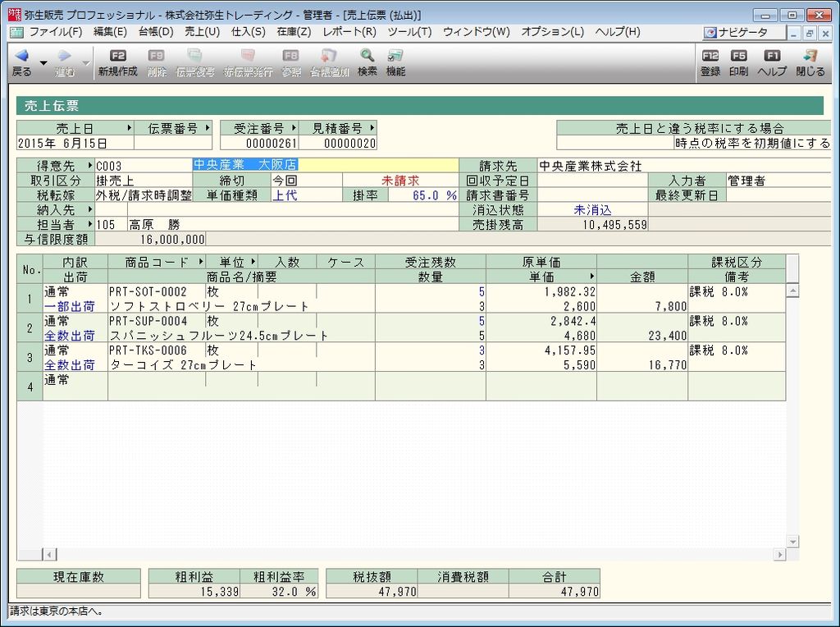Open the 納入先 lookup arrow
Viewport: 840px width, 627px height.
pyautogui.click(x=89, y=209)
